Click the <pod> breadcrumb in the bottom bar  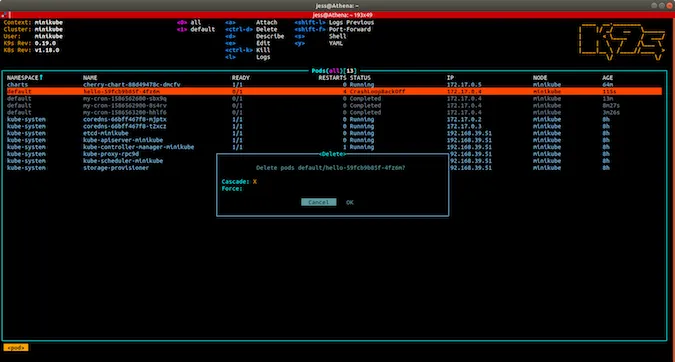16,347
